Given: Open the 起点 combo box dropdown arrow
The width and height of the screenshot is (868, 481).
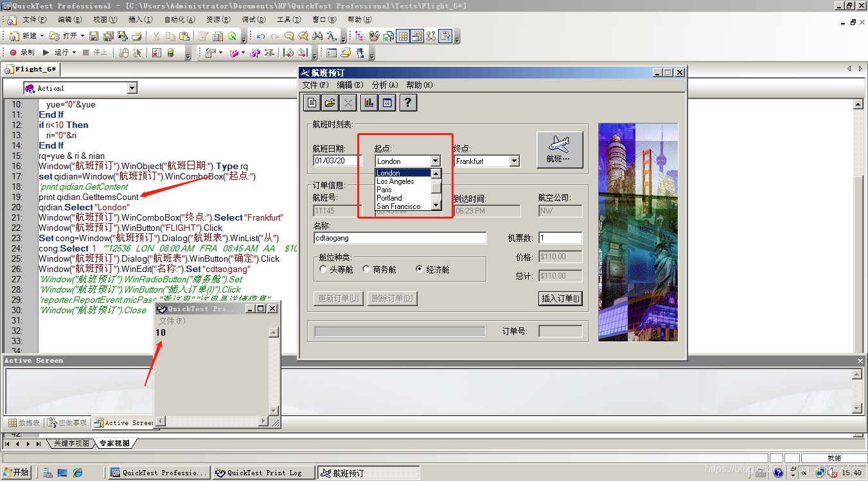Looking at the screenshot, I should 436,161.
